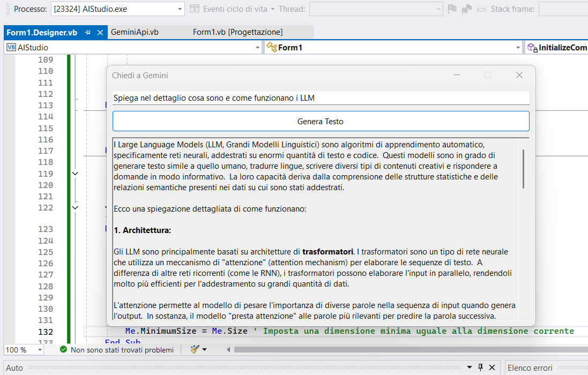This screenshot has height=375, width=588.
Task: Open the Stack frame combo box
Action: pyautogui.click(x=563, y=9)
